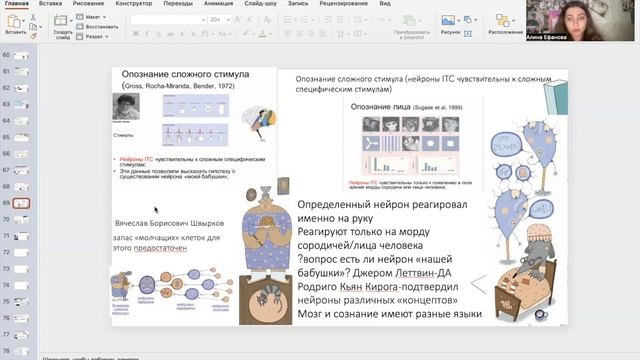
Task: Click the text direction icon
Action: click(x=341, y=34)
